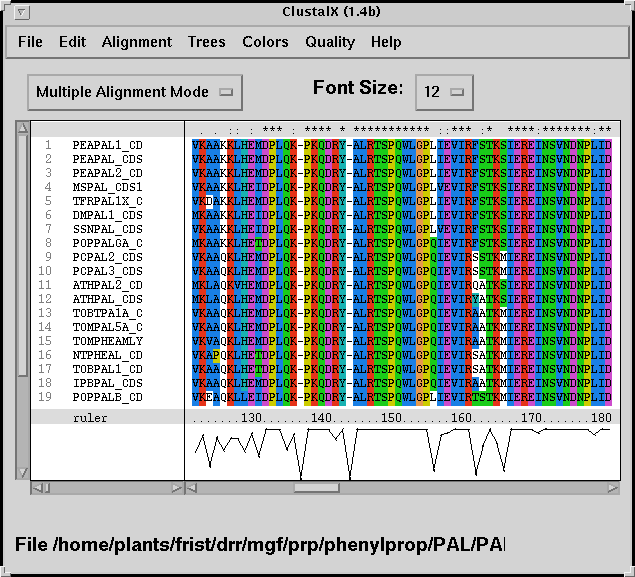Open the Font Size 12 dropdown

444,92
